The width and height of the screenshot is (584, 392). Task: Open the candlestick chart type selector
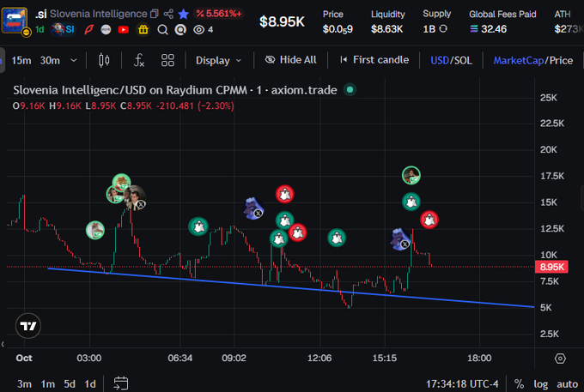pyautogui.click(x=104, y=60)
